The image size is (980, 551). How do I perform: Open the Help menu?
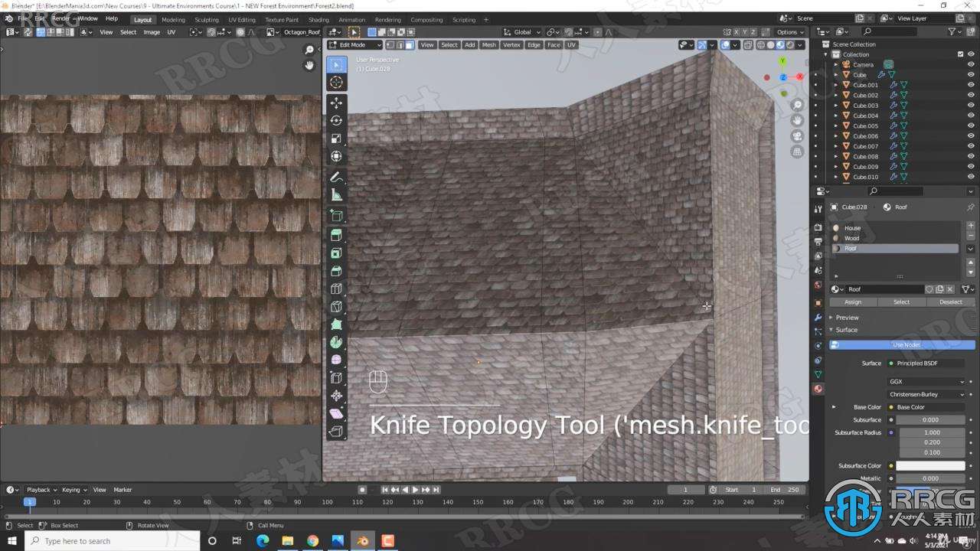112,18
